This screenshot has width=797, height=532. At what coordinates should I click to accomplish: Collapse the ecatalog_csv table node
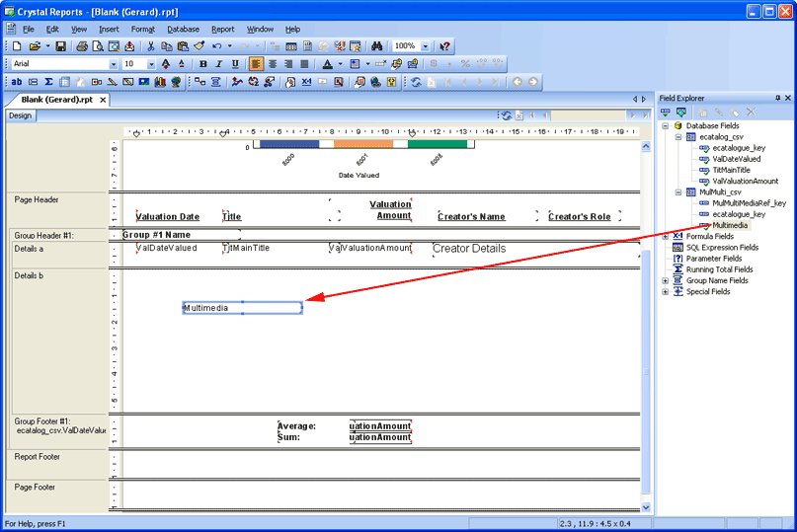point(678,137)
